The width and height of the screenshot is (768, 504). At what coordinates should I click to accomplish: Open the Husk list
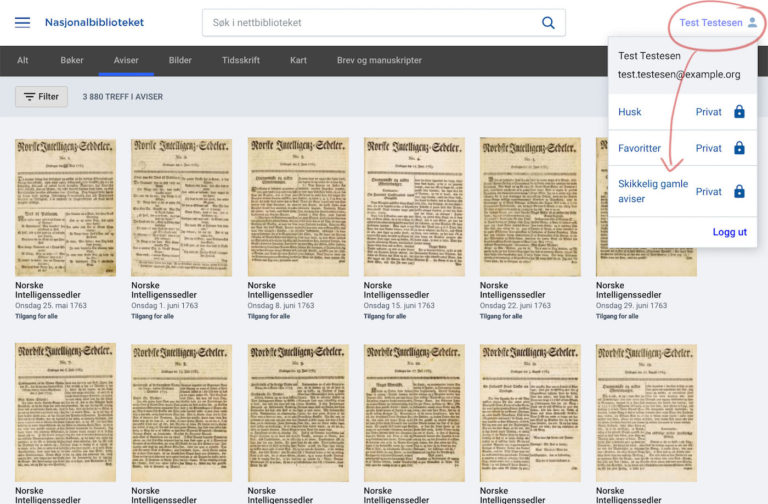tap(629, 112)
